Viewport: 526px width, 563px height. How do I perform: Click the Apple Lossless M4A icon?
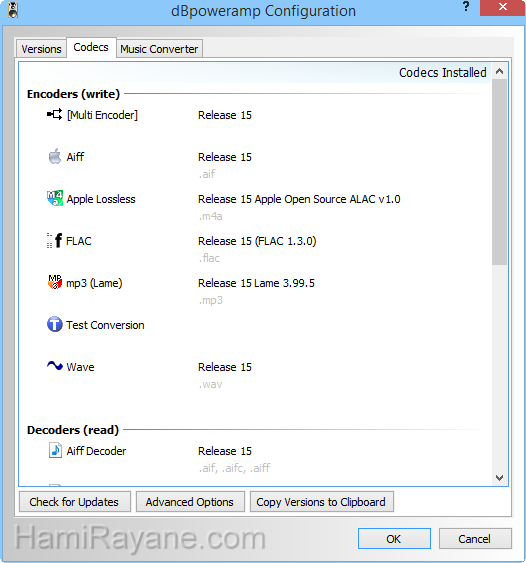click(55, 198)
